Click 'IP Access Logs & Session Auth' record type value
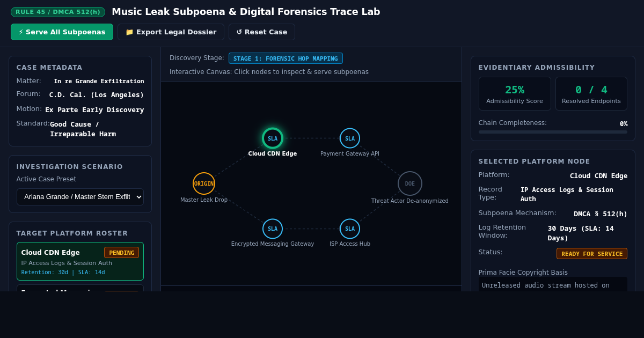 [x=567, y=194]
